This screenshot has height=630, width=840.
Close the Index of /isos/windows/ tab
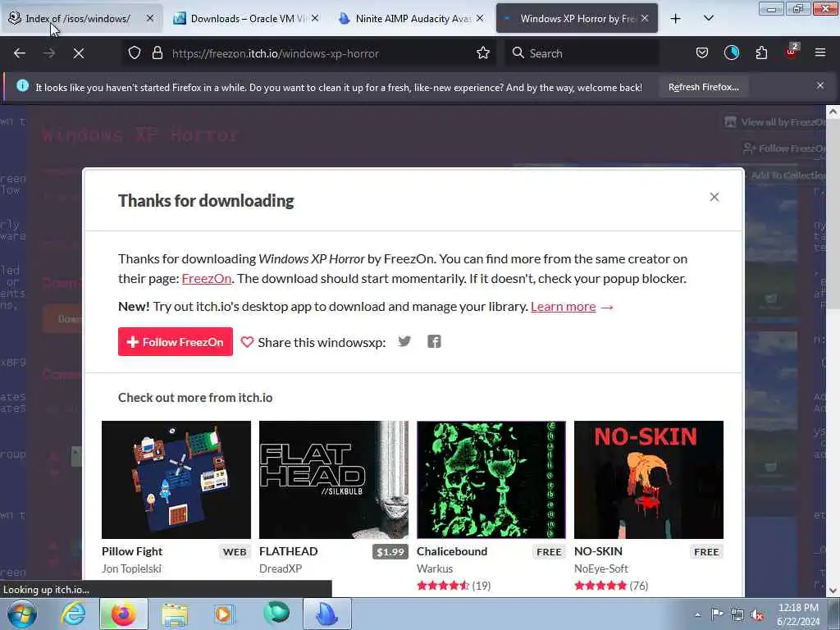[150, 18]
